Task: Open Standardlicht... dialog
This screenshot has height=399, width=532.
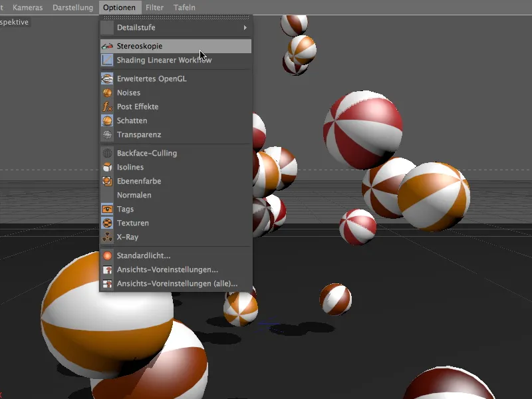Action: [176, 255]
